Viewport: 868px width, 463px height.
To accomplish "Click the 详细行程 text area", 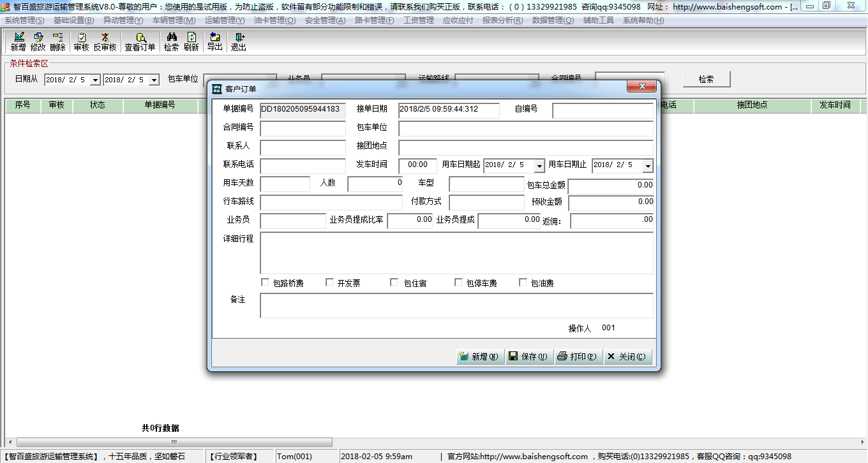I will click(457, 253).
